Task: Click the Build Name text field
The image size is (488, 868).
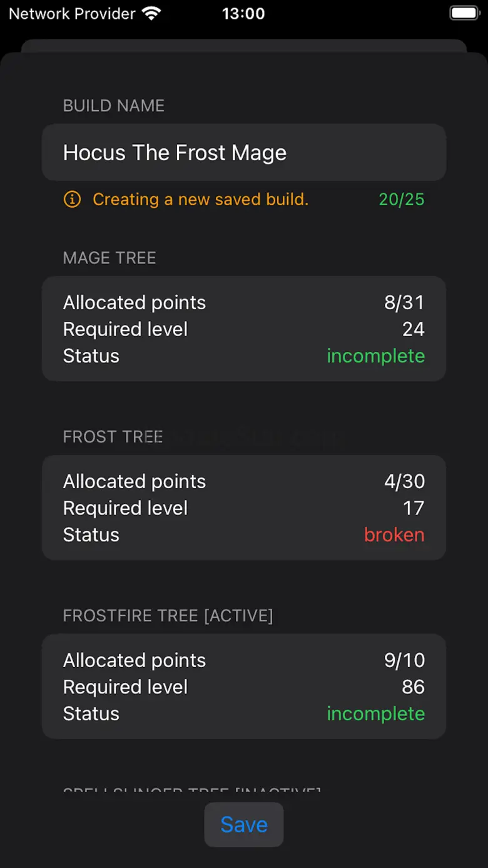Action: coord(243,153)
